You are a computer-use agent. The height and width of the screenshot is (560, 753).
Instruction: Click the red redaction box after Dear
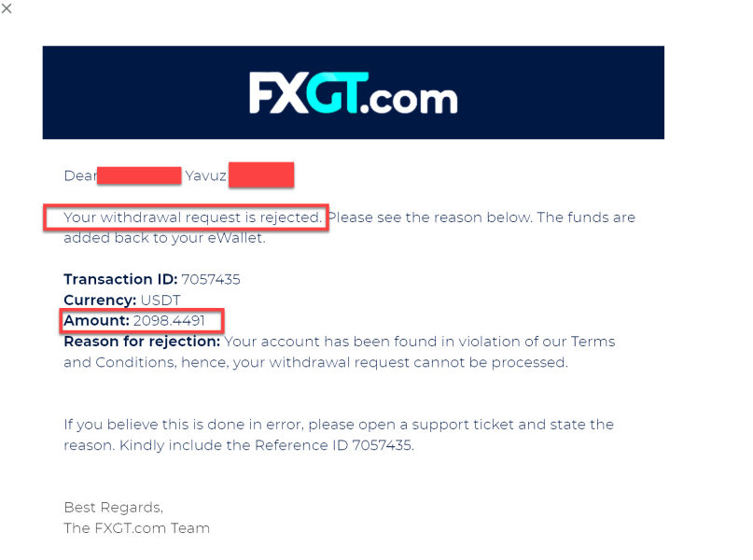pyautogui.click(x=139, y=175)
